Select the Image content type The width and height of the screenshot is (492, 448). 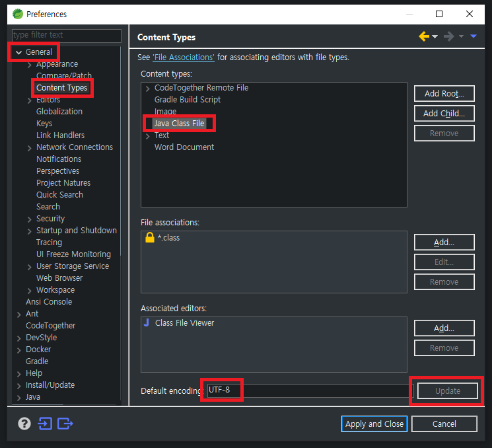point(165,112)
